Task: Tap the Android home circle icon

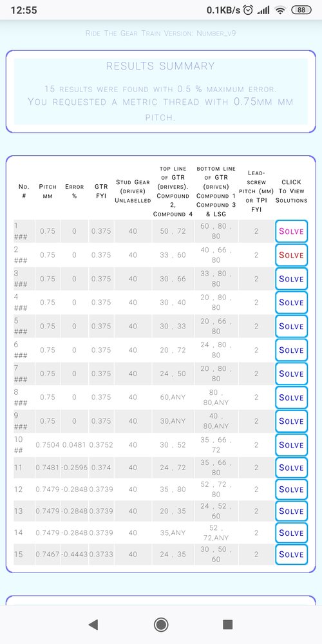Action: tap(160, 625)
